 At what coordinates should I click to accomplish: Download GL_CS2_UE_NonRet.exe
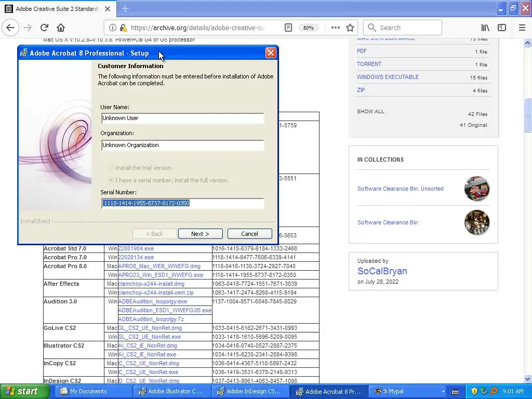[149, 337]
